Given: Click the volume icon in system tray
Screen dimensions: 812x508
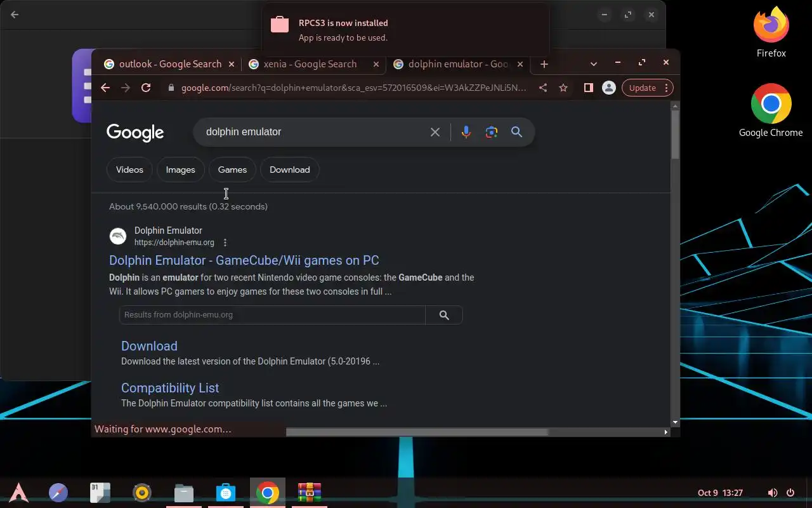Looking at the screenshot, I should 772,493.
